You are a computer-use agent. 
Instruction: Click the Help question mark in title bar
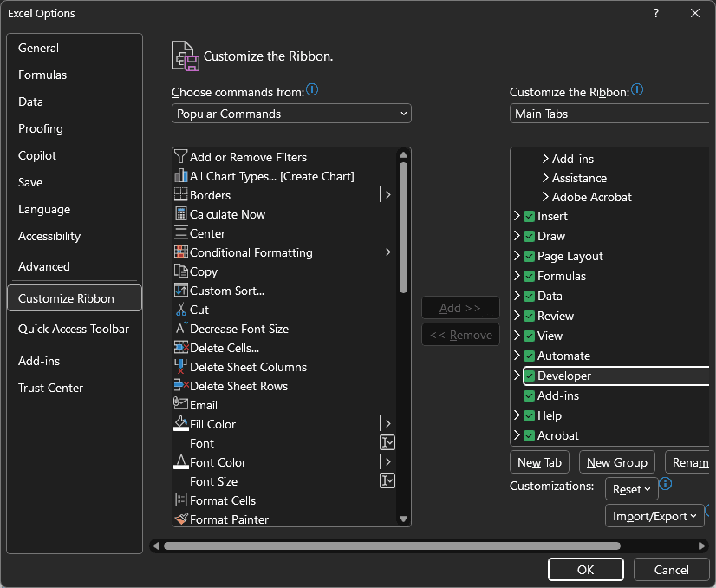pyautogui.click(x=656, y=13)
